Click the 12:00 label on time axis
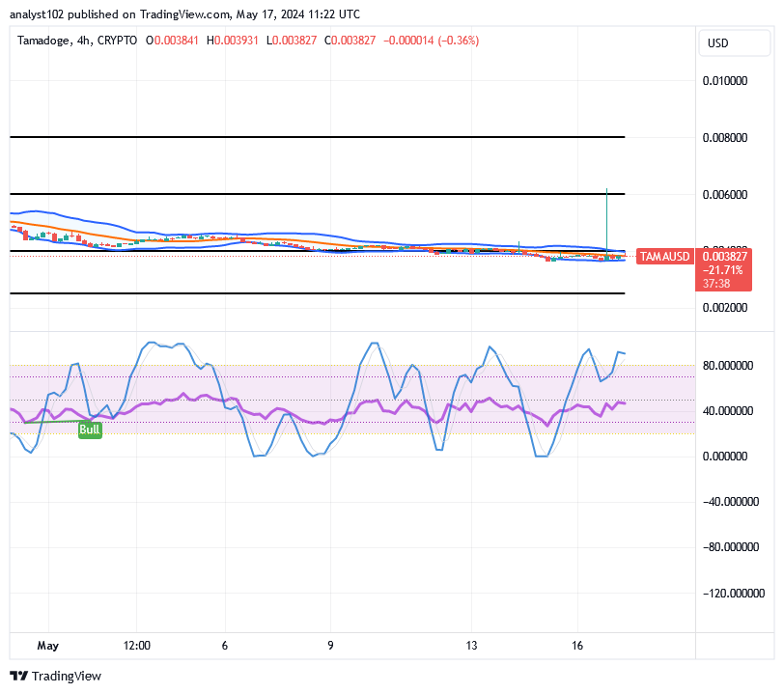Viewport: 784px width, 693px height. (137, 646)
